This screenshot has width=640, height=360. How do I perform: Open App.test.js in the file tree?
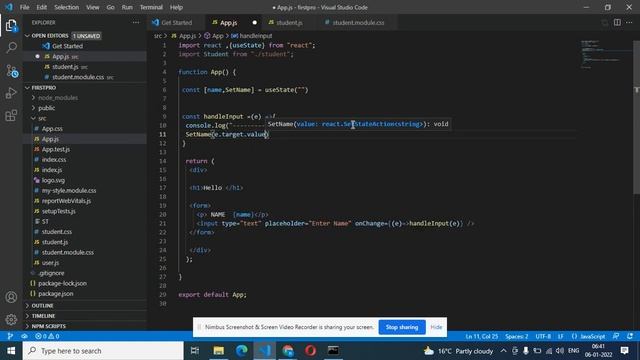(x=56, y=149)
